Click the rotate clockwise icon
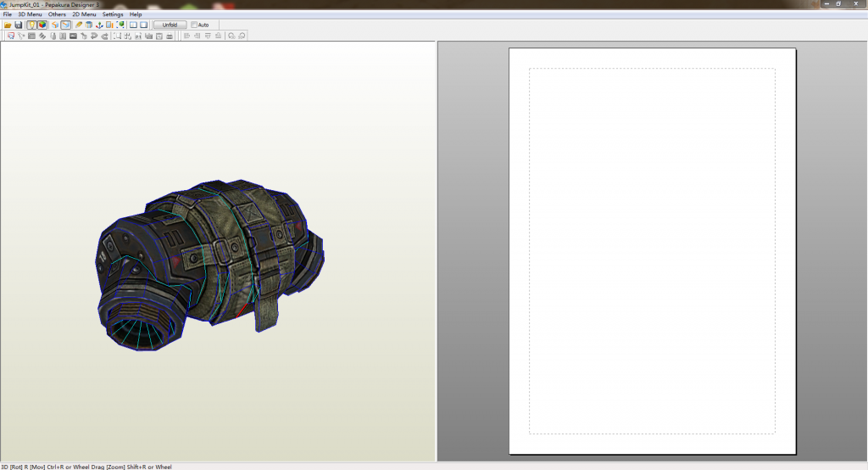868x470 pixels. (242, 36)
